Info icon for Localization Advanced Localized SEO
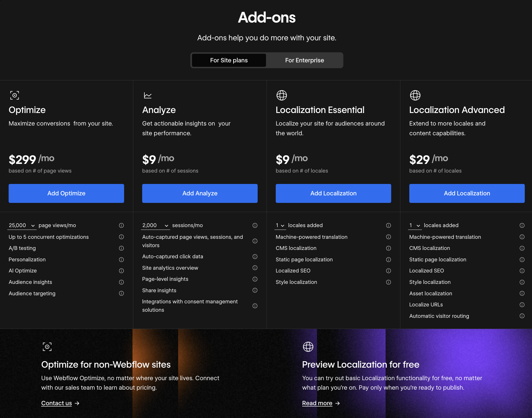Screen dimensions: 532x418 (522, 271)
